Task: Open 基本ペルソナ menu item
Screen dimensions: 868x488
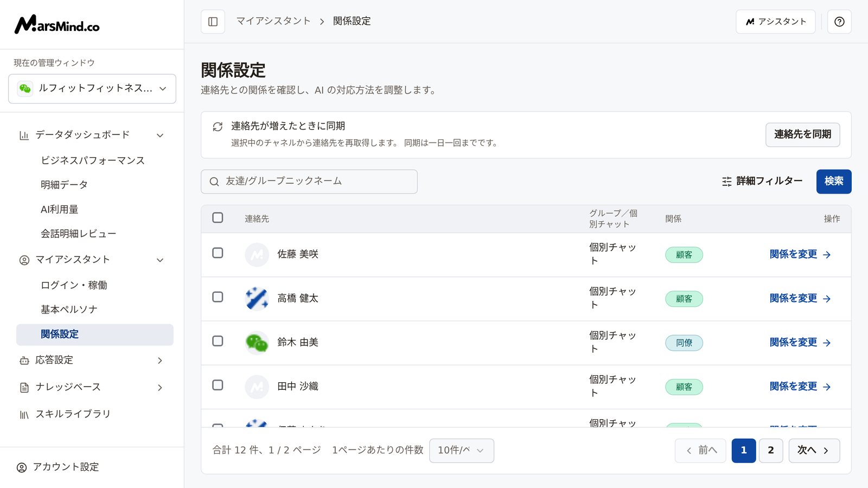Action: click(69, 310)
